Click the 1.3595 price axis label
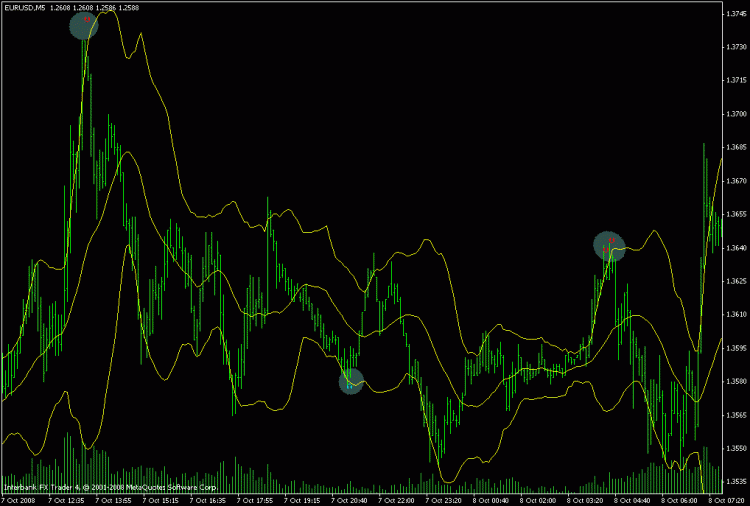This screenshot has width=750, height=506. click(735, 348)
